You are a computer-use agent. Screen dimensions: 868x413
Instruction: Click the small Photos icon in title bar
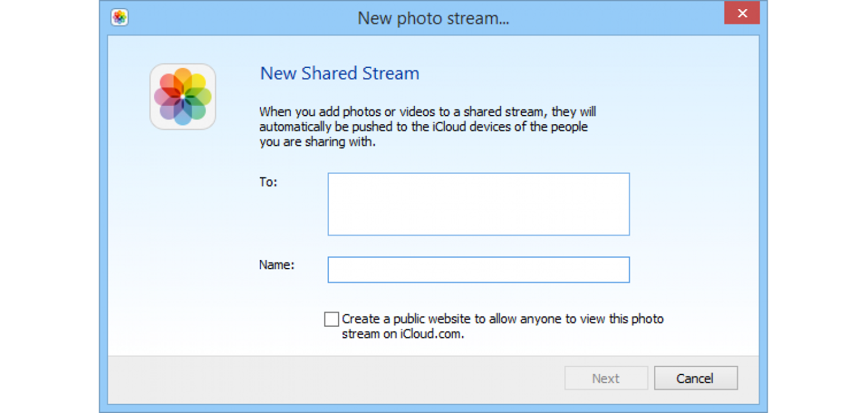[120, 17]
